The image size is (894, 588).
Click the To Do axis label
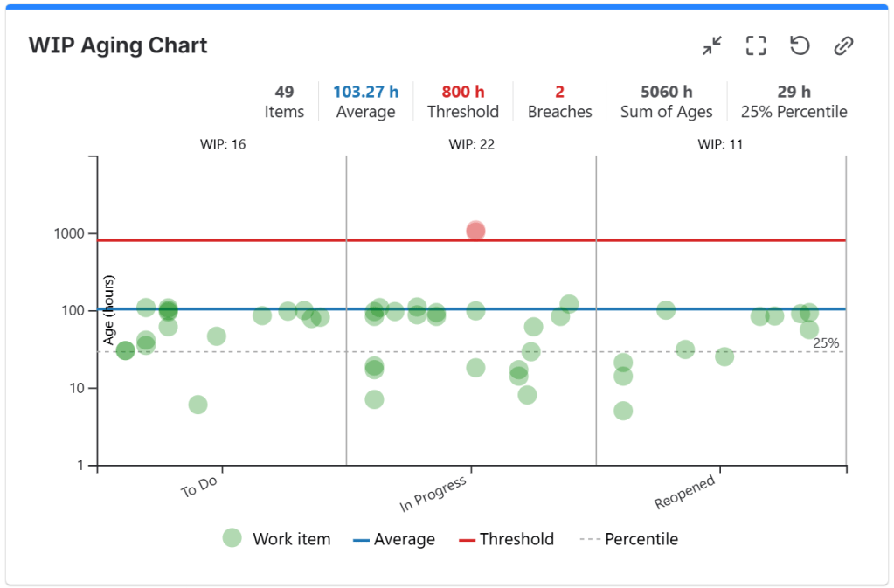click(199, 487)
